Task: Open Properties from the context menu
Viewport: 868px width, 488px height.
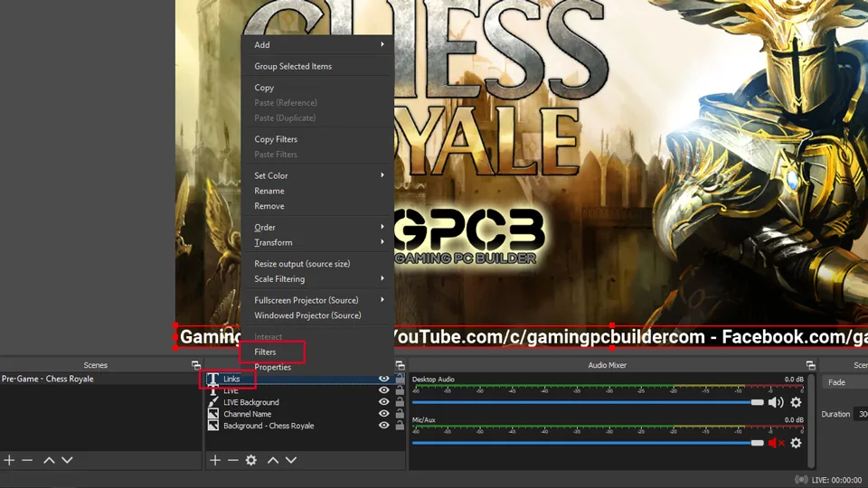Action: tap(317, 367)
